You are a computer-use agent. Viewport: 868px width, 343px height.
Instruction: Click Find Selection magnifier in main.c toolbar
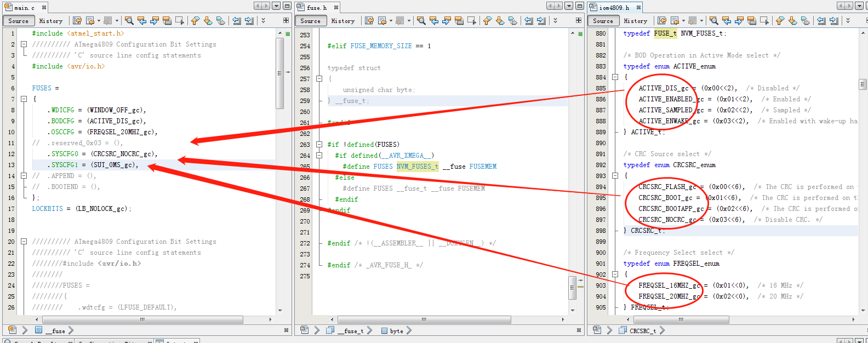129,20
